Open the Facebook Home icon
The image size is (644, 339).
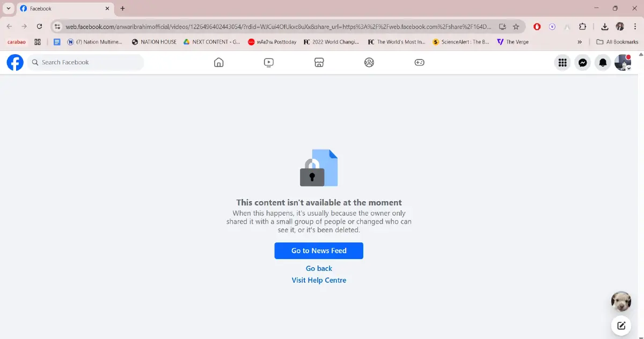[x=218, y=62]
